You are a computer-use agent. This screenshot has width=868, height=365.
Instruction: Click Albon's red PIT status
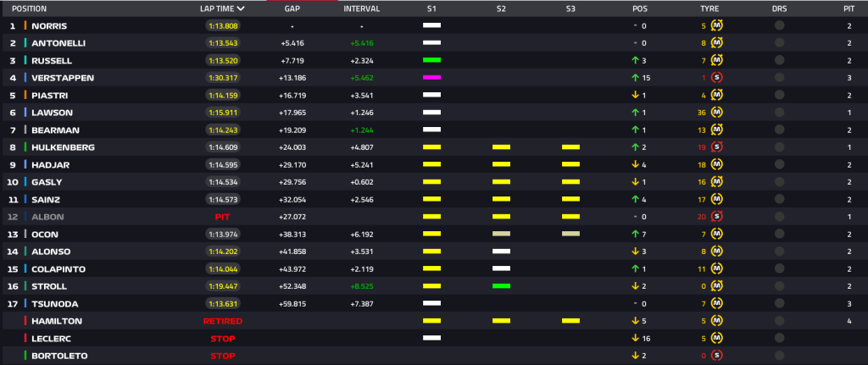pos(223,218)
